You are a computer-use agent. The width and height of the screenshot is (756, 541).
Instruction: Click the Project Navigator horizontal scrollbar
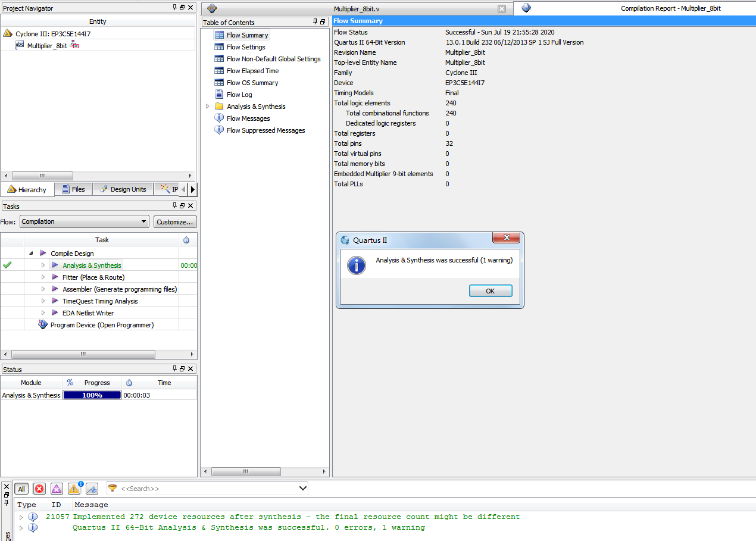(x=42, y=176)
